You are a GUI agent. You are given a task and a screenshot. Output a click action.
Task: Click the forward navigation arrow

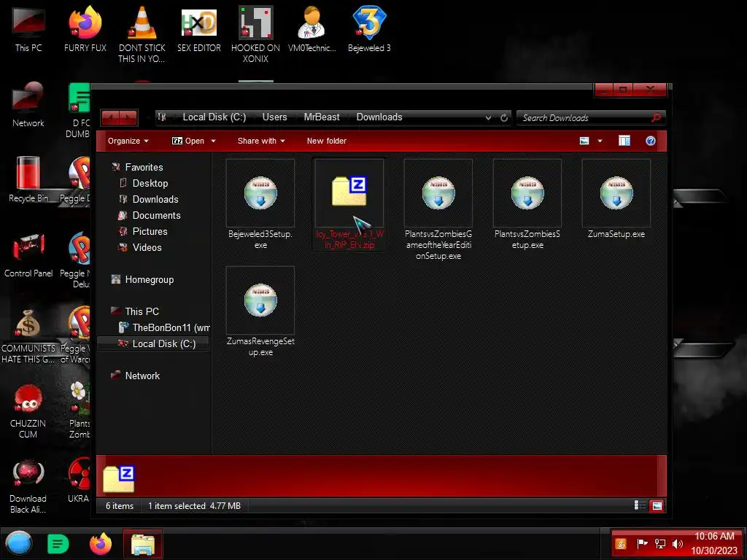(128, 117)
